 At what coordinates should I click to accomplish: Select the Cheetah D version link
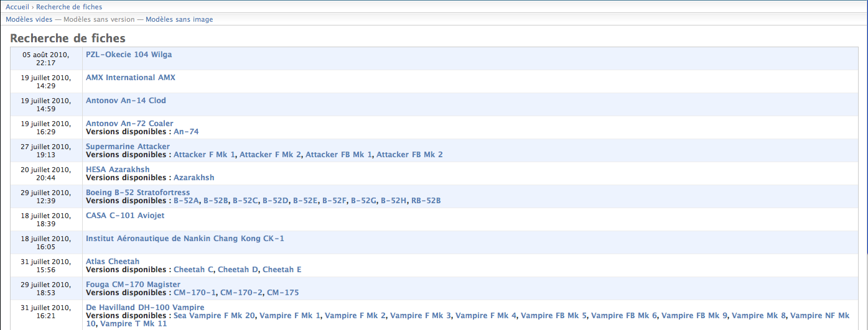(x=238, y=270)
